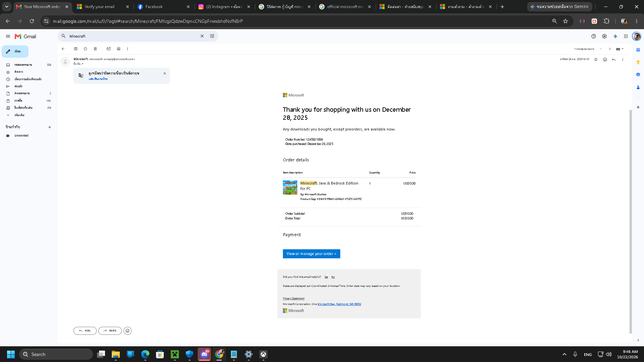Dismiss the translation suggestion banner
This screenshot has width=644, height=362.
click(x=165, y=73)
